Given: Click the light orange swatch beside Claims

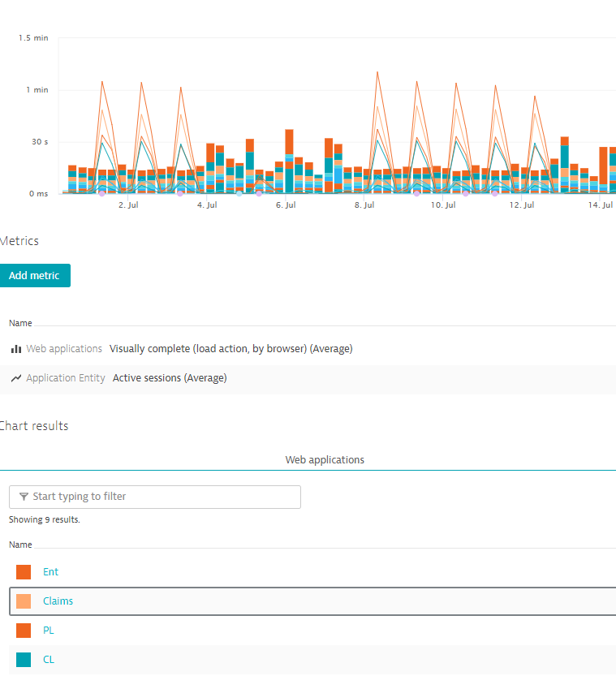Looking at the screenshot, I should 24,601.
